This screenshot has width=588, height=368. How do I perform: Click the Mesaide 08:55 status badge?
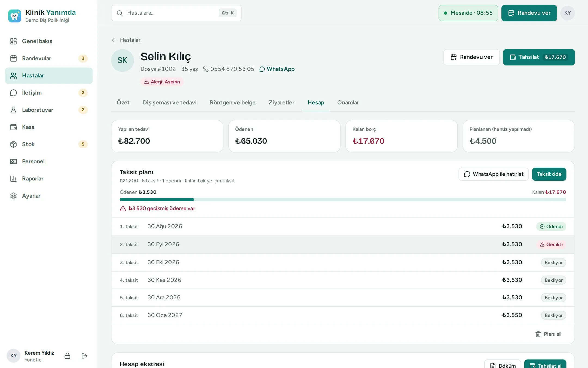[x=468, y=13]
